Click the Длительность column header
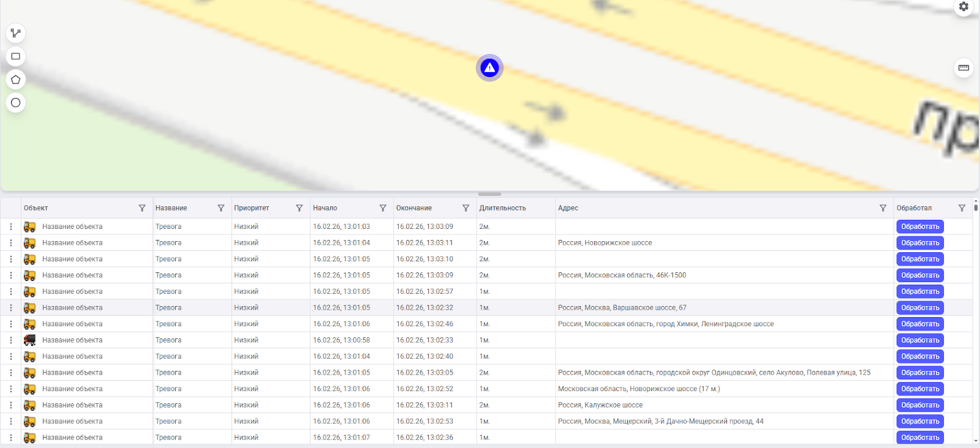 pyautogui.click(x=502, y=208)
